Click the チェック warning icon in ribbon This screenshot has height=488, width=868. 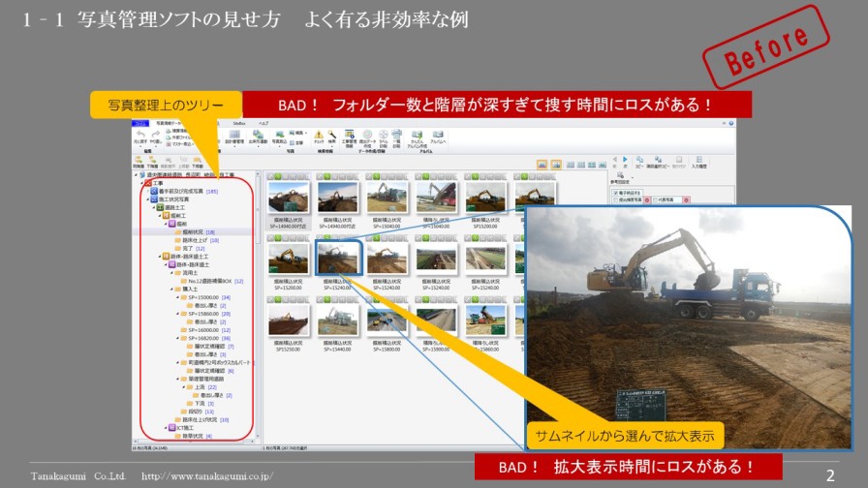click(319, 136)
